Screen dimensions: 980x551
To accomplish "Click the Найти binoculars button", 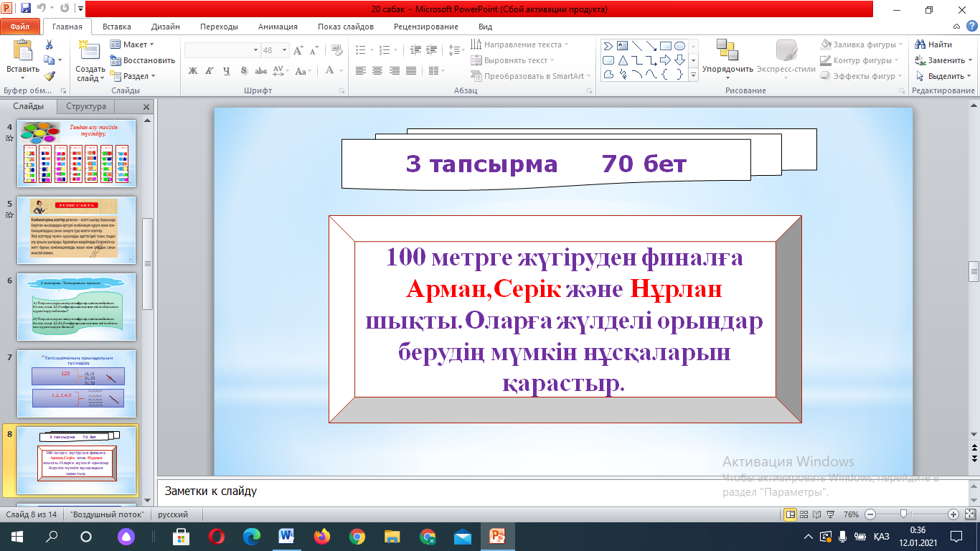I will pyautogui.click(x=933, y=44).
